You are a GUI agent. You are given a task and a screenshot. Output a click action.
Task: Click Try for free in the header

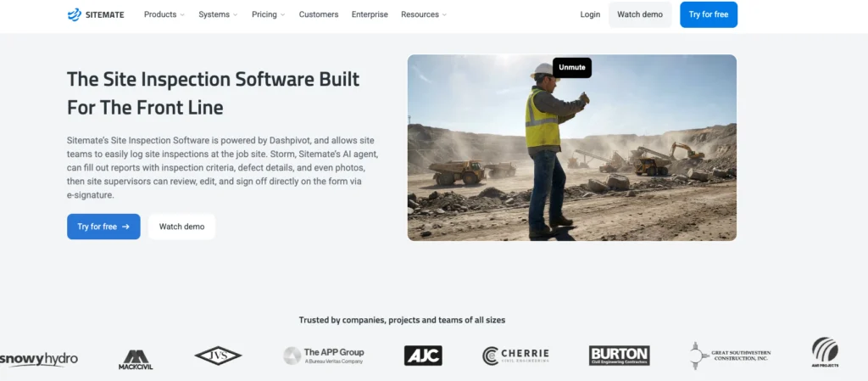709,14
